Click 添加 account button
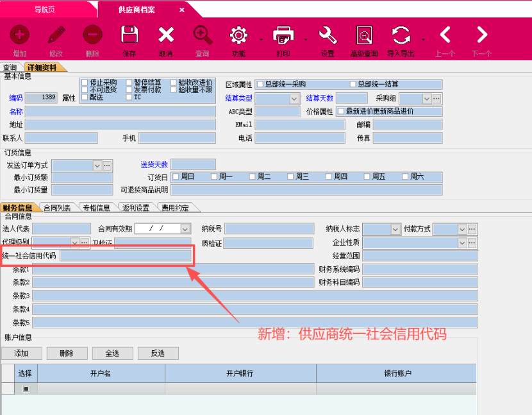Viewport: 532px width, 415px height. click(21, 353)
